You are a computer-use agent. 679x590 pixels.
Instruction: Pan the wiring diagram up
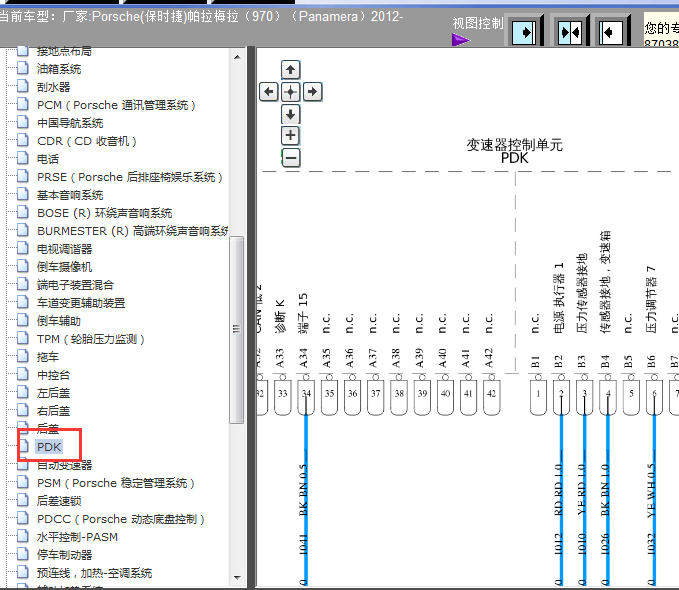[x=291, y=69]
